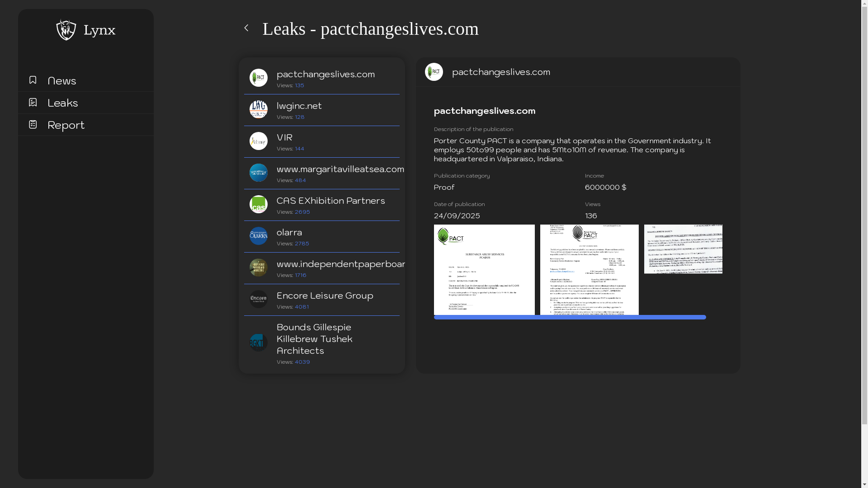Screen dimensions: 868x488
Task: Click the blue horizontal scrollbar under thumbnails
Action: (570, 317)
